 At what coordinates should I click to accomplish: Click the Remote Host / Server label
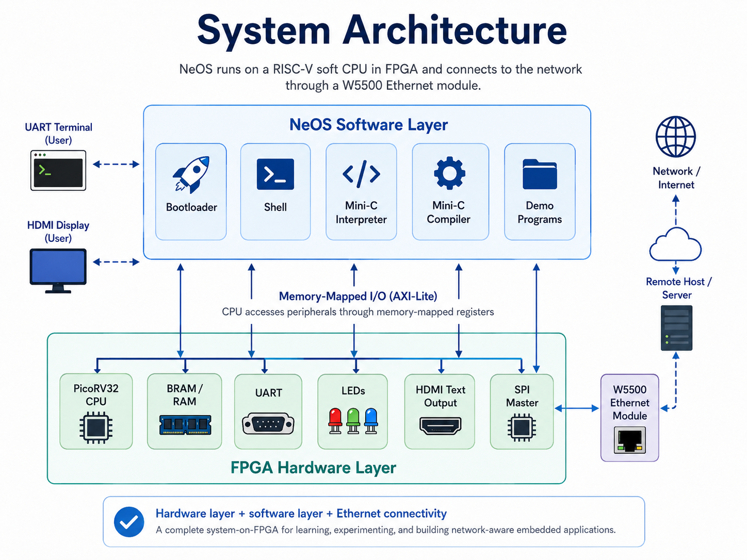(678, 288)
